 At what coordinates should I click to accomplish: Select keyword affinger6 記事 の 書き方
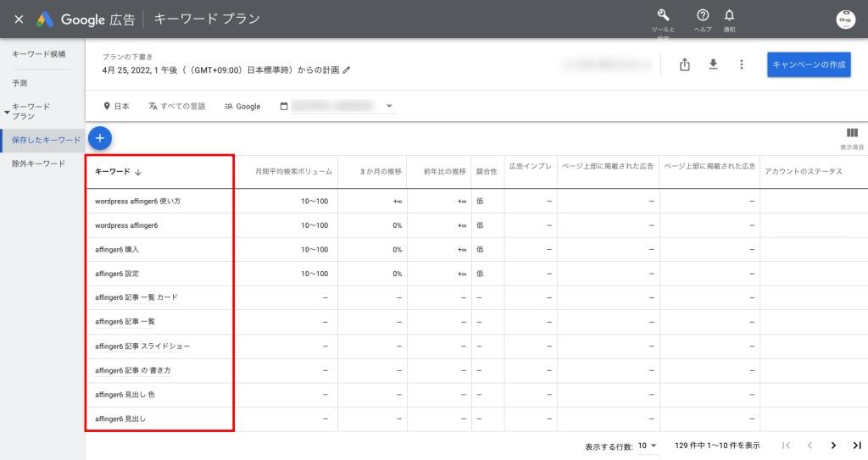(133, 370)
